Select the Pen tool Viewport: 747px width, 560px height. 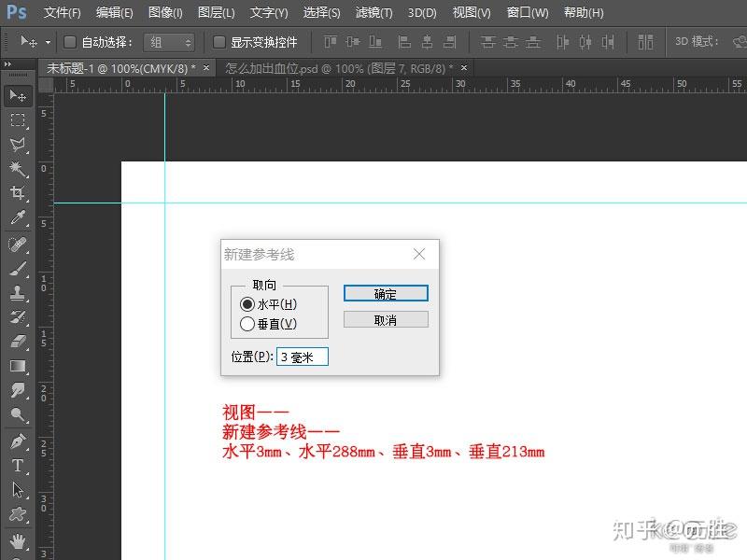coord(16,441)
